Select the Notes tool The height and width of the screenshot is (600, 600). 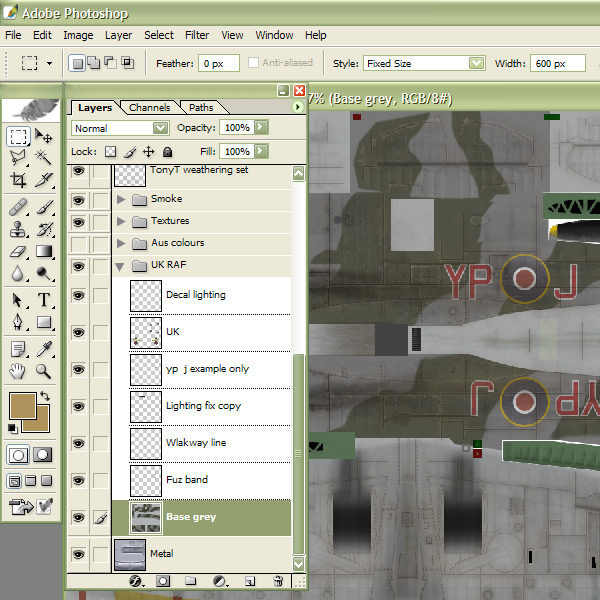pos(18,349)
